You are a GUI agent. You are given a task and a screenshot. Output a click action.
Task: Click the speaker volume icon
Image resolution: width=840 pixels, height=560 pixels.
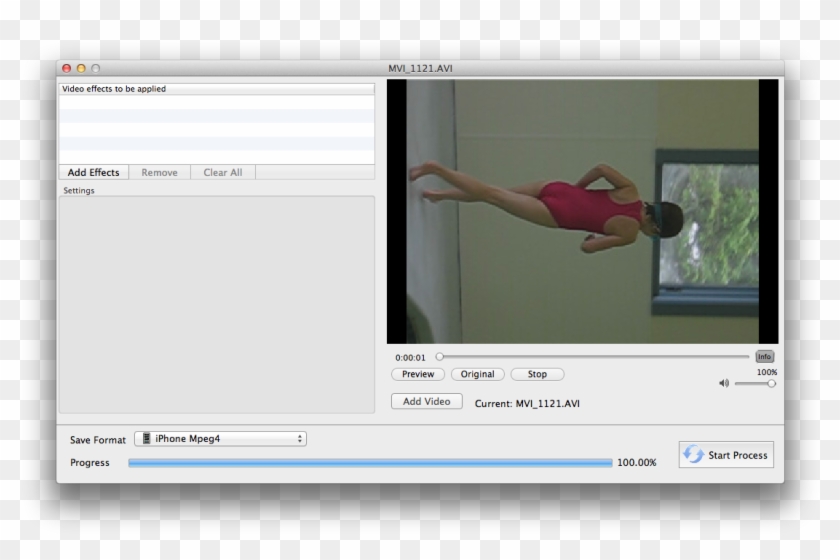pos(724,383)
